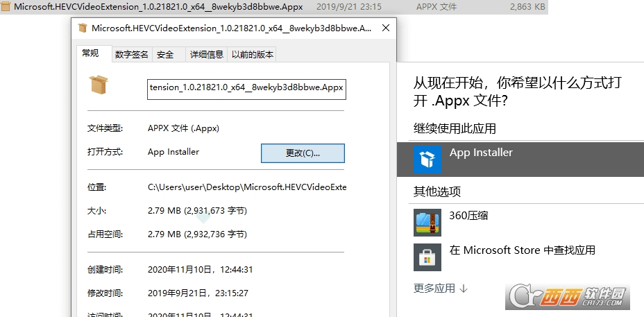Viewport: 644px width, 317px height.
Task: Click the 修改时间 value 2019年9月21日
Action: [x=198, y=293]
